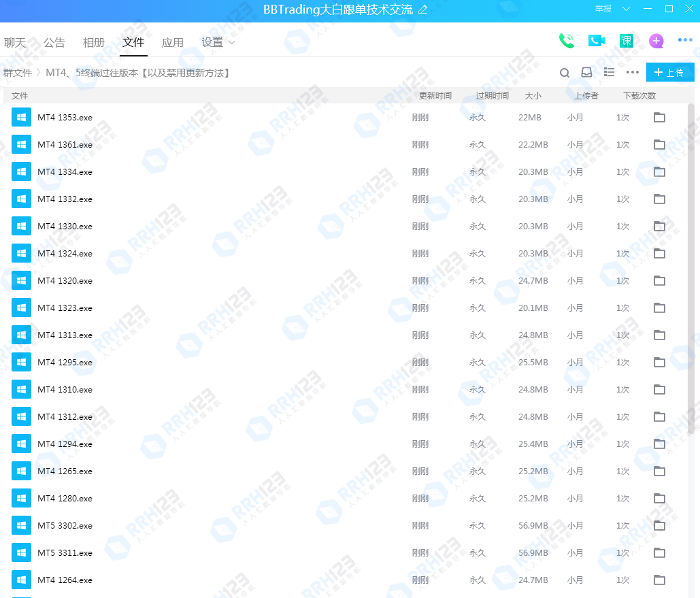
Task: Open folder location for MT4 1323.exe
Action: [659, 308]
